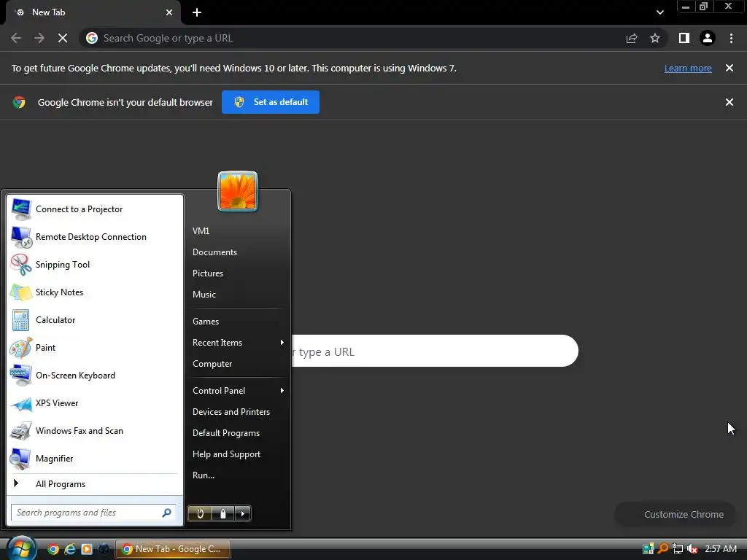Expand Recent Items submenu arrow
Image resolution: width=747 pixels, height=560 pixels.
coord(282,343)
